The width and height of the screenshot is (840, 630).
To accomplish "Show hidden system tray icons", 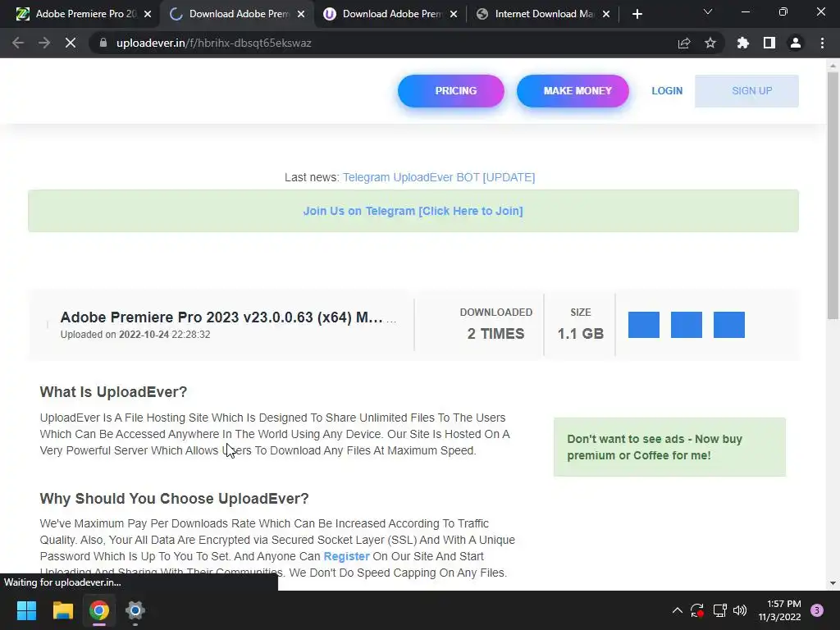I will pyautogui.click(x=677, y=610).
